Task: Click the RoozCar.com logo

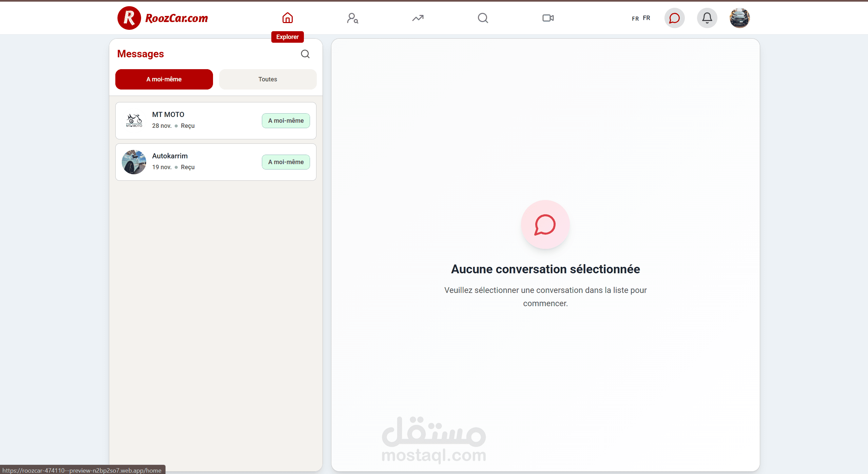Action: [x=163, y=18]
